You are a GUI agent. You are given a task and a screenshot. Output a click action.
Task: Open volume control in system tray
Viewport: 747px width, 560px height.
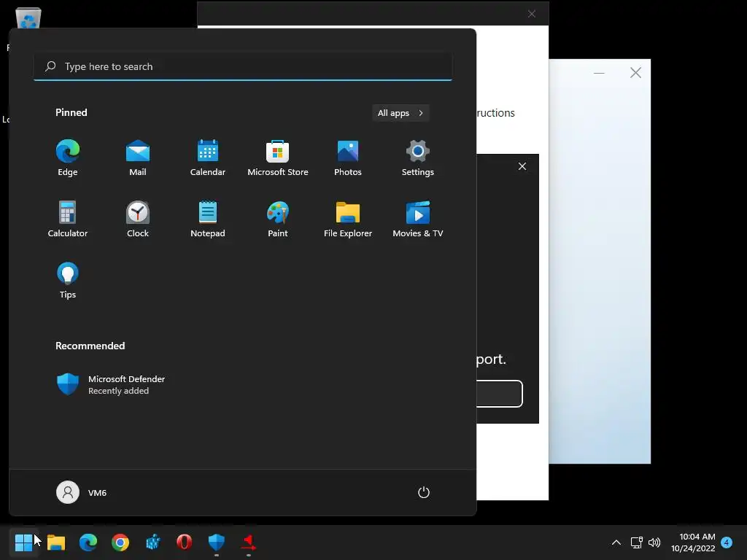tap(654, 542)
